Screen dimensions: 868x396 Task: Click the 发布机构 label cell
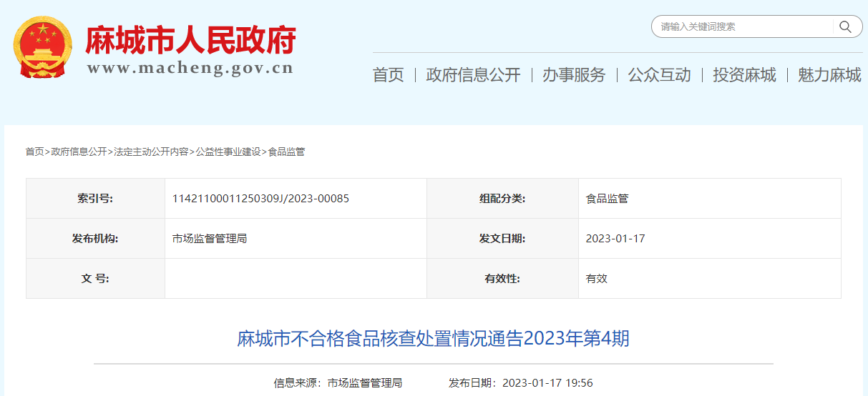95,238
